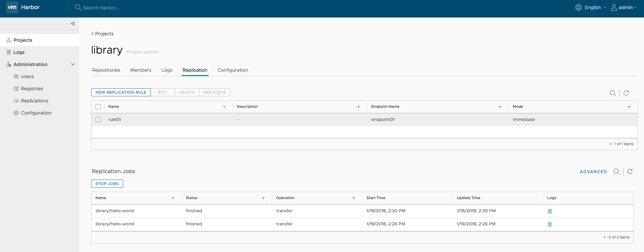
Task: Go back to Projects via breadcrumb
Action: point(102,34)
